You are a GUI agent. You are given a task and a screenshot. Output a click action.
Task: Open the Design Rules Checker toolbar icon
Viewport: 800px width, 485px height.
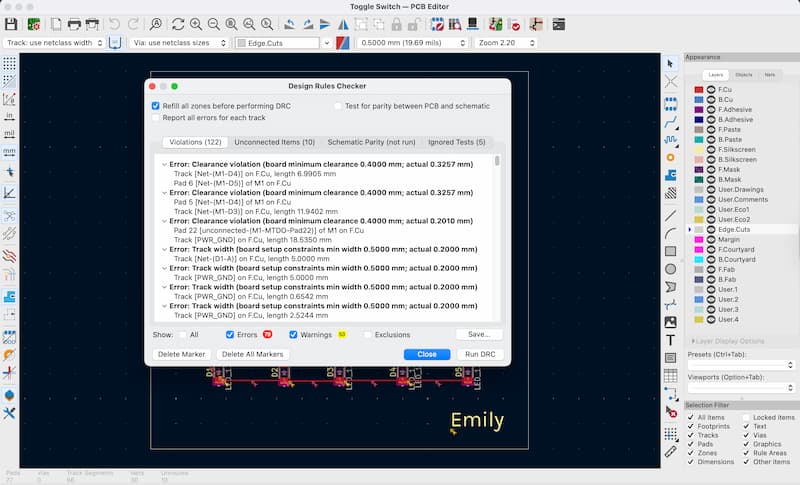click(x=516, y=24)
